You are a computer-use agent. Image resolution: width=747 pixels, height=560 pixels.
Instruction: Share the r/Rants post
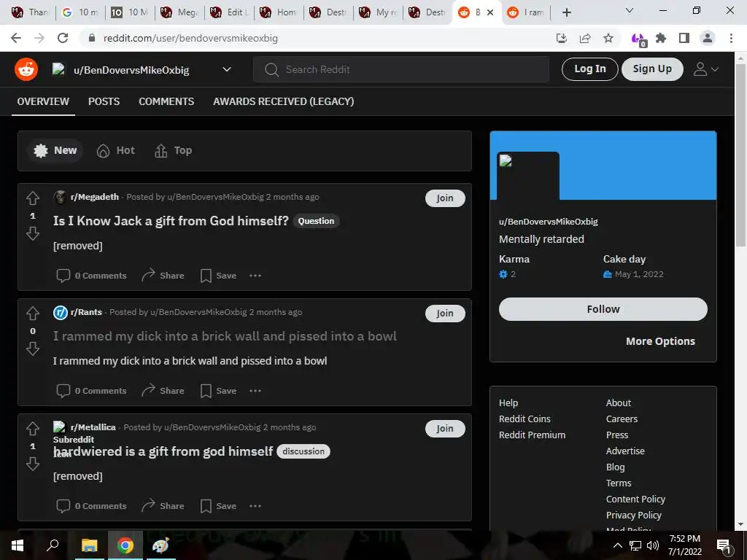(163, 391)
